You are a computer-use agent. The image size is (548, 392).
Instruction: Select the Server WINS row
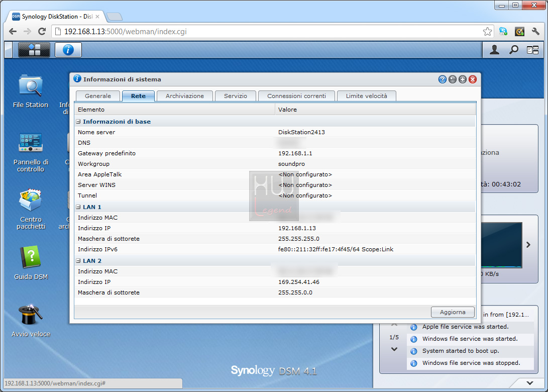pyautogui.click(x=275, y=185)
